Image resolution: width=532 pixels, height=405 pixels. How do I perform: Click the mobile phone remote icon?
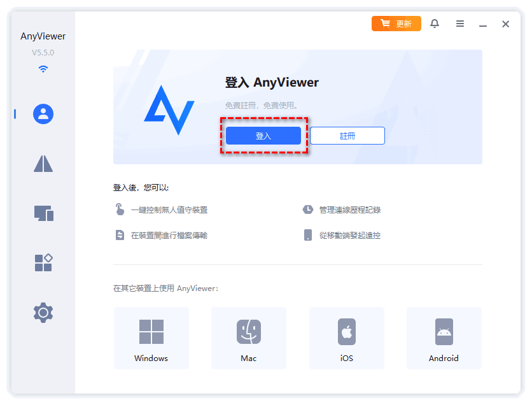308,235
